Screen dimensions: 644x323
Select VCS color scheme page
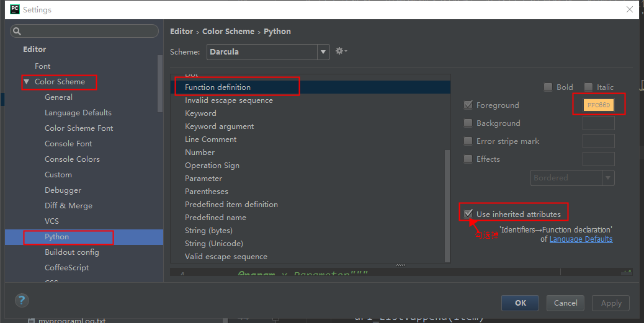pos(51,221)
